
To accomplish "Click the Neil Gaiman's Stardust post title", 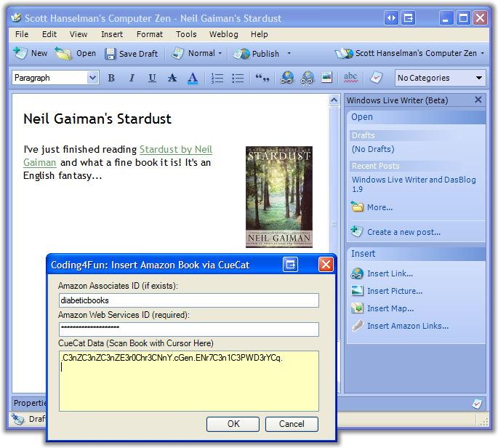I will coord(97,119).
